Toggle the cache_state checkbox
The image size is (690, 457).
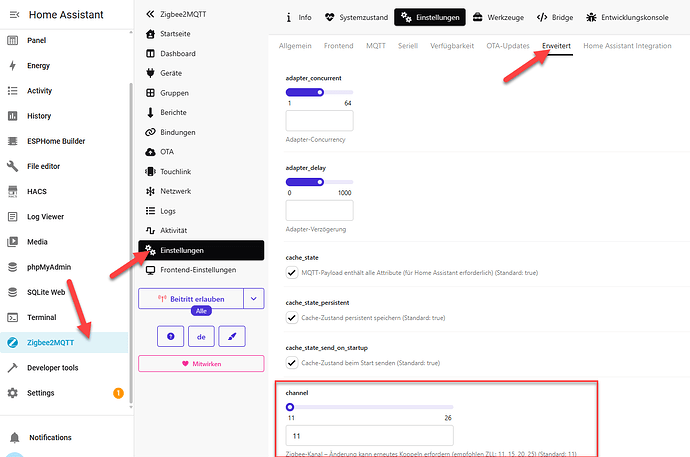click(x=292, y=273)
